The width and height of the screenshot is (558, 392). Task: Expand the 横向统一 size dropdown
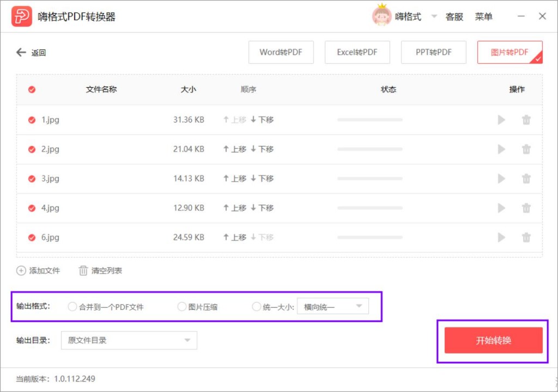pyautogui.click(x=333, y=307)
